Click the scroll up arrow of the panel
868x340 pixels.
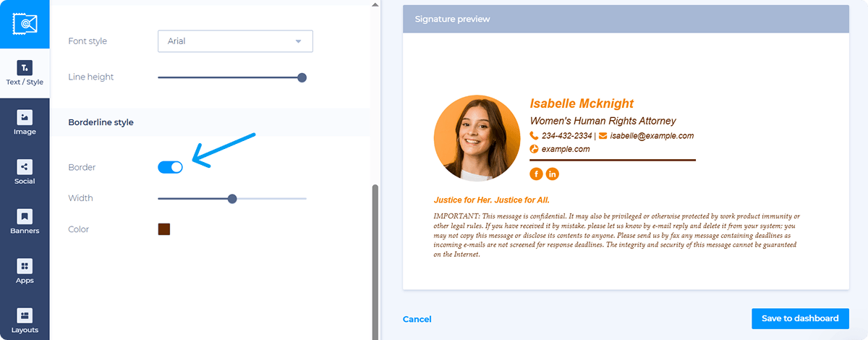coord(374,4)
